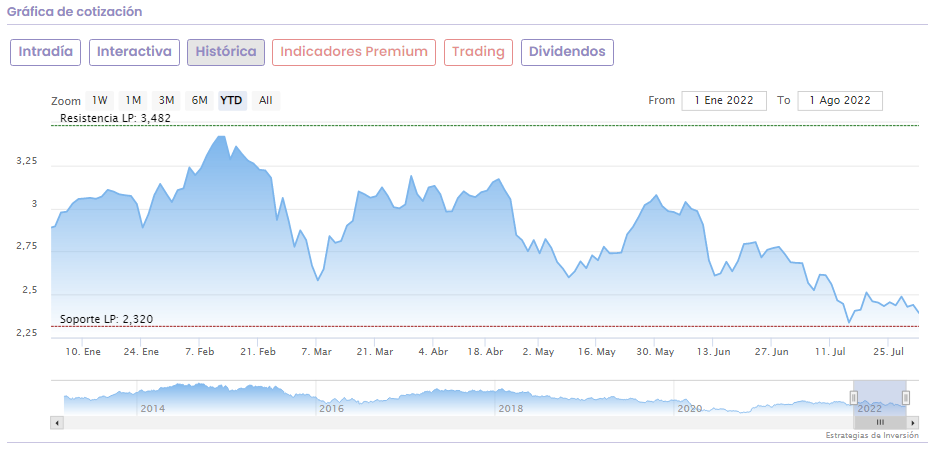The image size is (936, 453).
Task: Switch to the Interactiva tab
Action: pyautogui.click(x=134, y=52)
